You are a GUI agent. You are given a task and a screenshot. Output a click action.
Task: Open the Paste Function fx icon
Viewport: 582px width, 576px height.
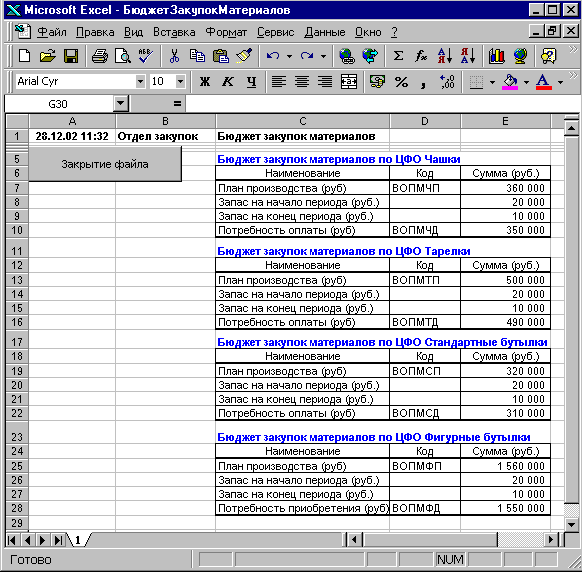(421, 56)
